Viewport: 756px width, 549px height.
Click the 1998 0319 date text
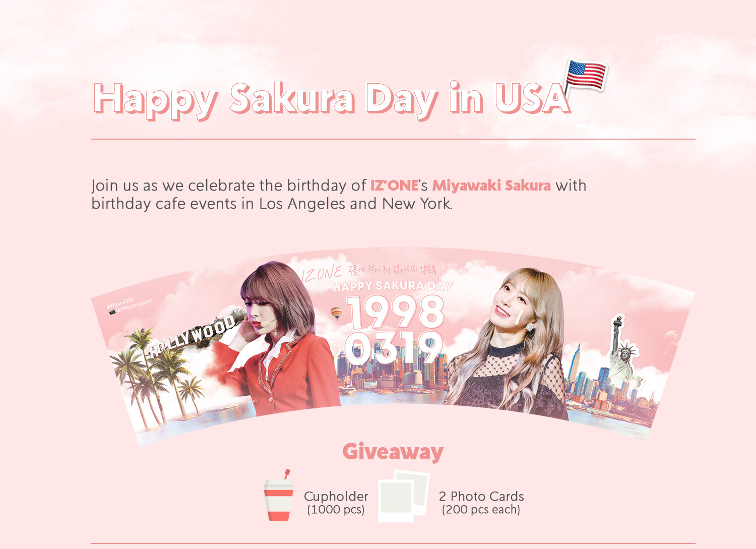coord(395,330)
